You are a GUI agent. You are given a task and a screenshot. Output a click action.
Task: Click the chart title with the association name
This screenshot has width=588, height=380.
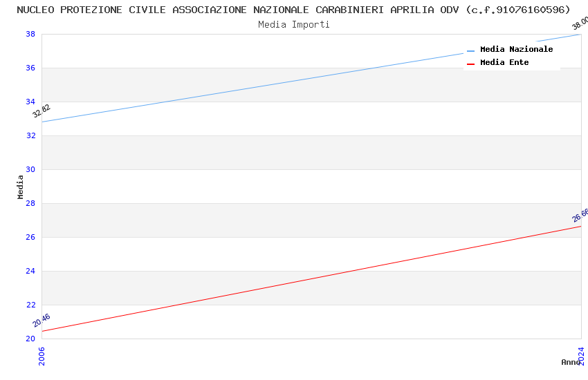(293, 10)
